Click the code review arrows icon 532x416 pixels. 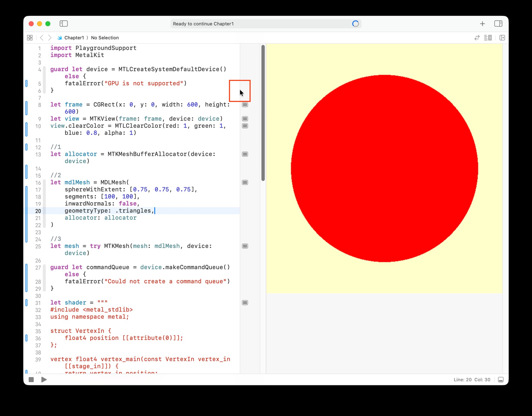(477, 38)
